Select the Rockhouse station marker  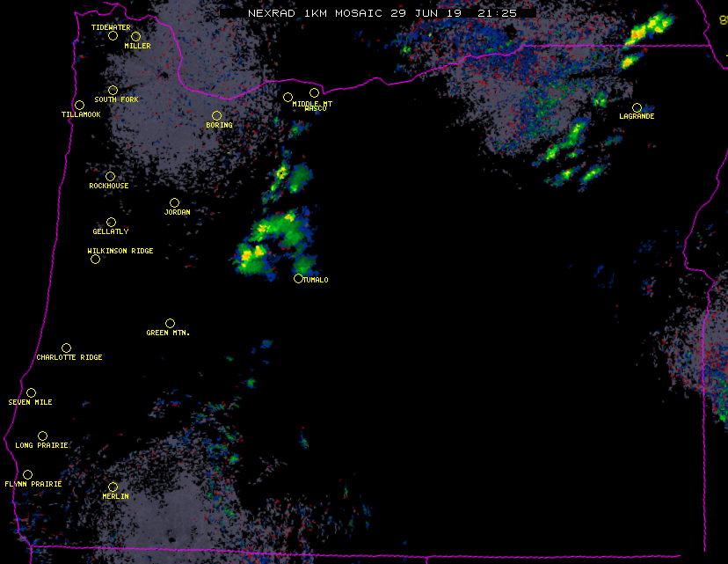[x=110, y=176]
